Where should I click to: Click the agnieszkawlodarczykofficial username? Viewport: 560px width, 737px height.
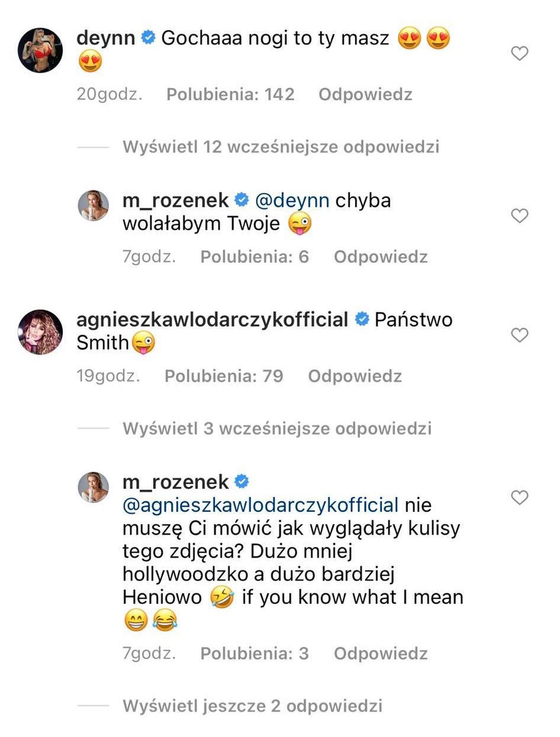point(212,320)
